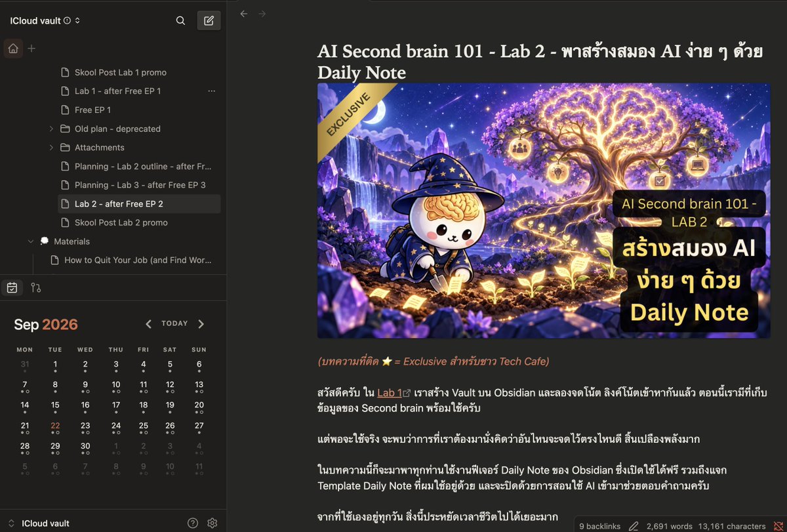Screen dimensions: 787x532
Task: Open vault settings with the gear icon
Action: coord(212,523)
